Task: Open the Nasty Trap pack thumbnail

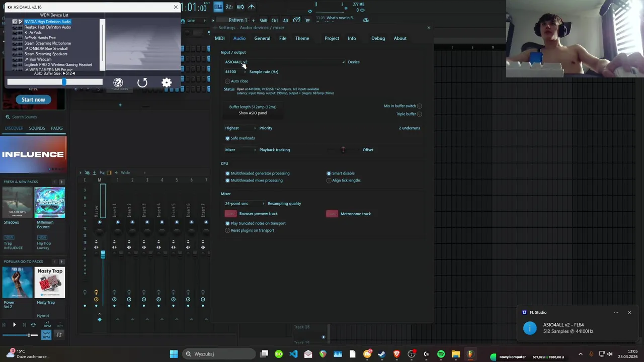Action: 50,283
